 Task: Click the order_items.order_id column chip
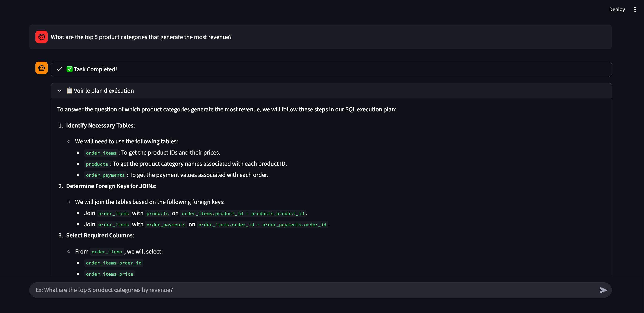tap(114, 263)
